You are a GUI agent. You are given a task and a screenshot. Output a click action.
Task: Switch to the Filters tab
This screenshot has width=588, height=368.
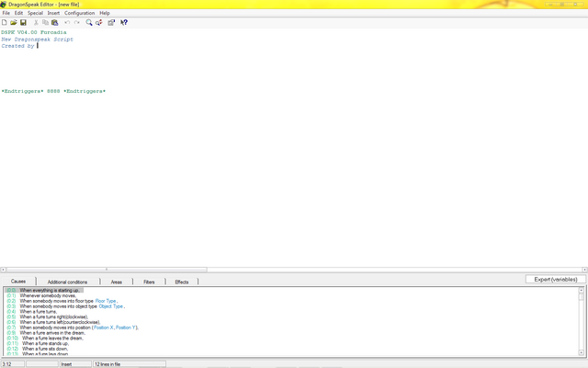tap(149, 282)
